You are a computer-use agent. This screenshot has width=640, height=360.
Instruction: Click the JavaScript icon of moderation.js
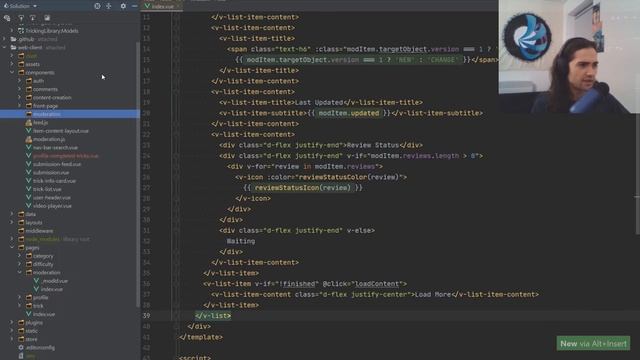29,139
